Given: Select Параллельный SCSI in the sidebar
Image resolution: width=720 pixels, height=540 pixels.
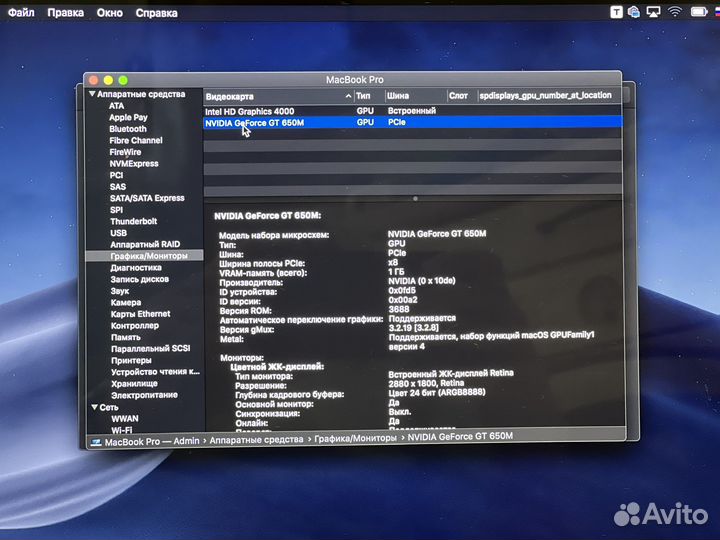Looking at the screenshot, I should click(151, 349).
